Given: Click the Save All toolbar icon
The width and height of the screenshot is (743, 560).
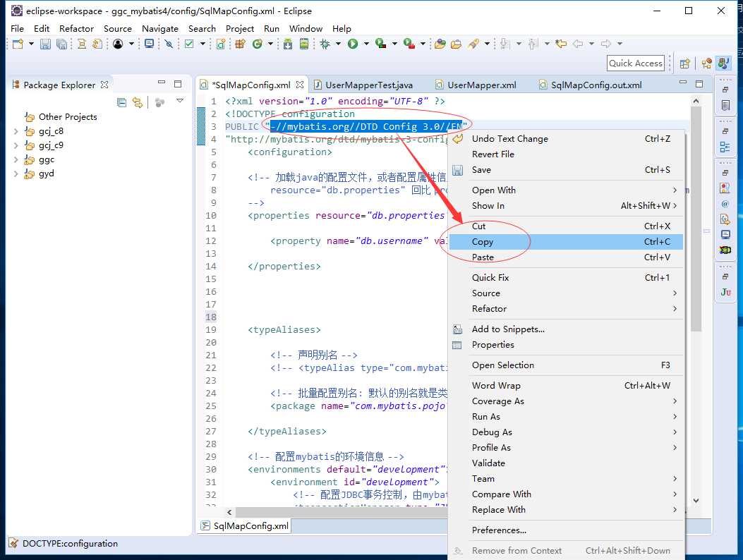Looking at the screenshot, I should coord(61,44).
